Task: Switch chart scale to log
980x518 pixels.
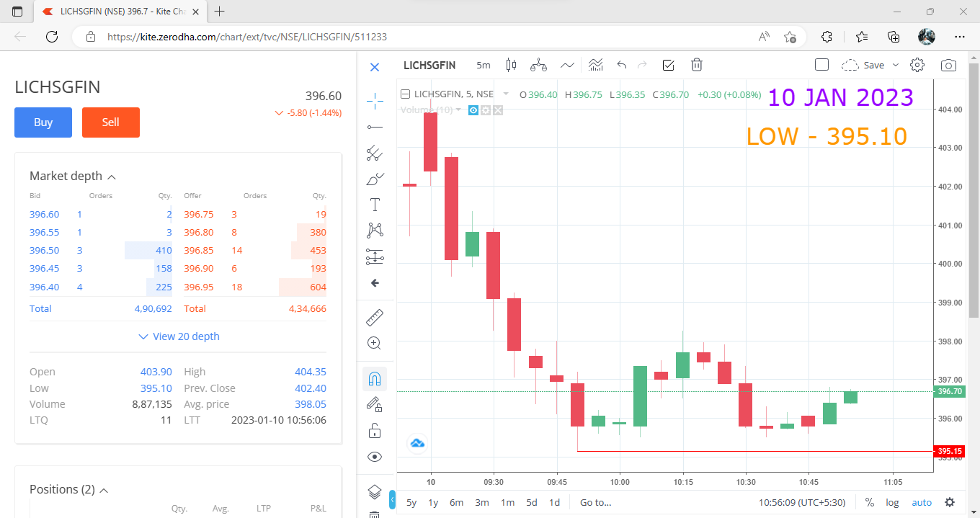Action: pyautogui.click(x=892, y=502)
